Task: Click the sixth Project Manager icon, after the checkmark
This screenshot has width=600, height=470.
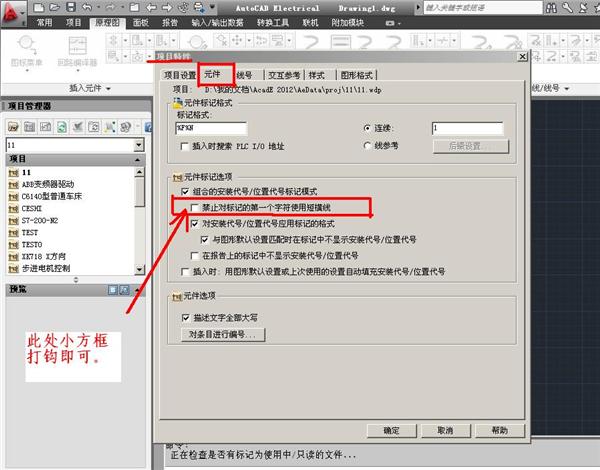Action: [x=94, y=127]
